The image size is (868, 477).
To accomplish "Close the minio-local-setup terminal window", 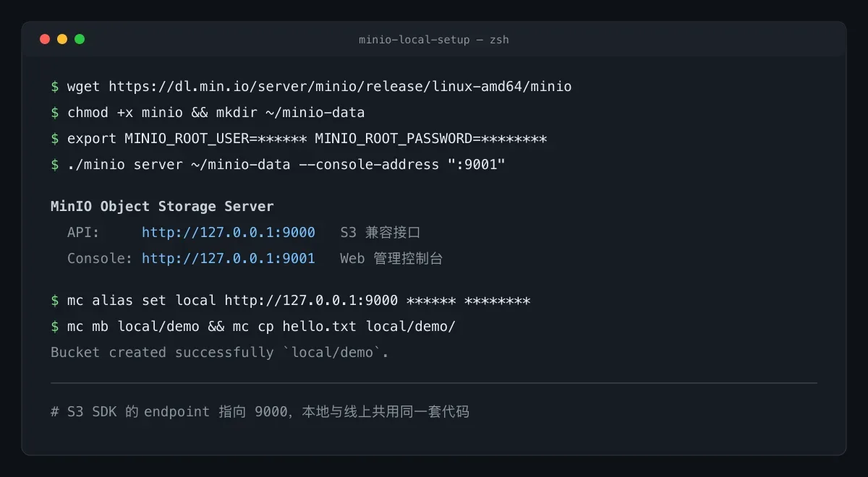I will point(45,39).
